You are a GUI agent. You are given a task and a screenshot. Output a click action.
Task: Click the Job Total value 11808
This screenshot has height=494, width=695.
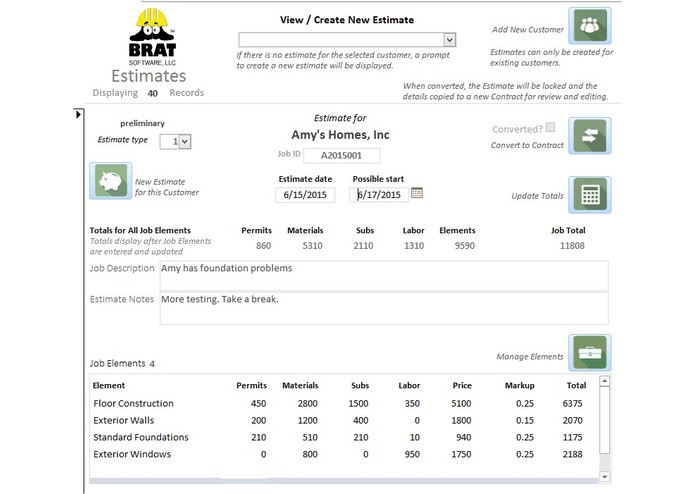572,246
